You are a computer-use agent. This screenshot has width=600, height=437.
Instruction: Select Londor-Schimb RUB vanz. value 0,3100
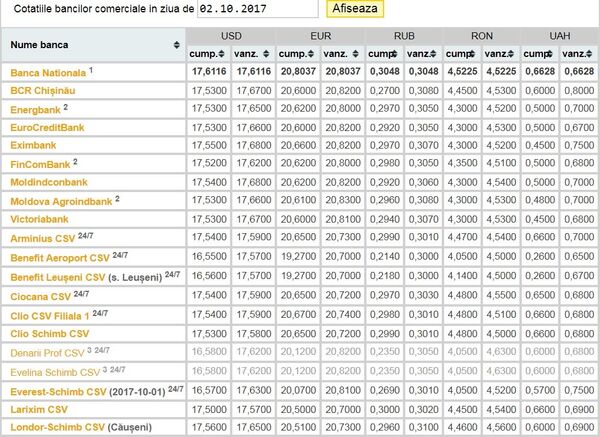tap(423, 427)
